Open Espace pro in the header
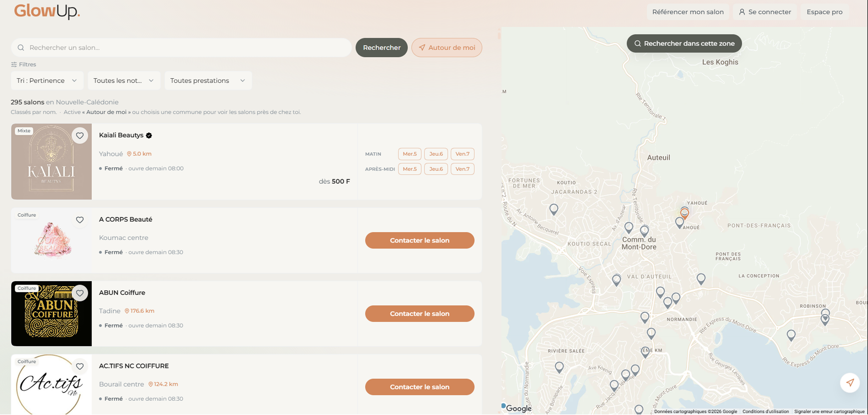 tap(824, 12)
